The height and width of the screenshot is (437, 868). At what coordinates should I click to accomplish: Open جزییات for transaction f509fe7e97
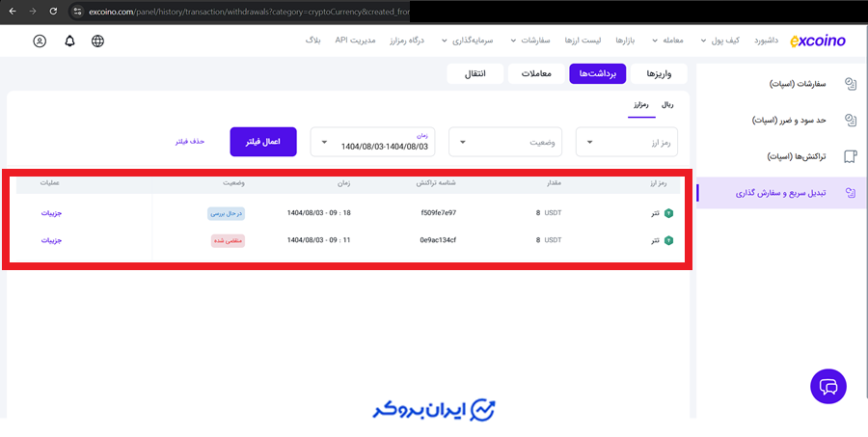point(51,212)
